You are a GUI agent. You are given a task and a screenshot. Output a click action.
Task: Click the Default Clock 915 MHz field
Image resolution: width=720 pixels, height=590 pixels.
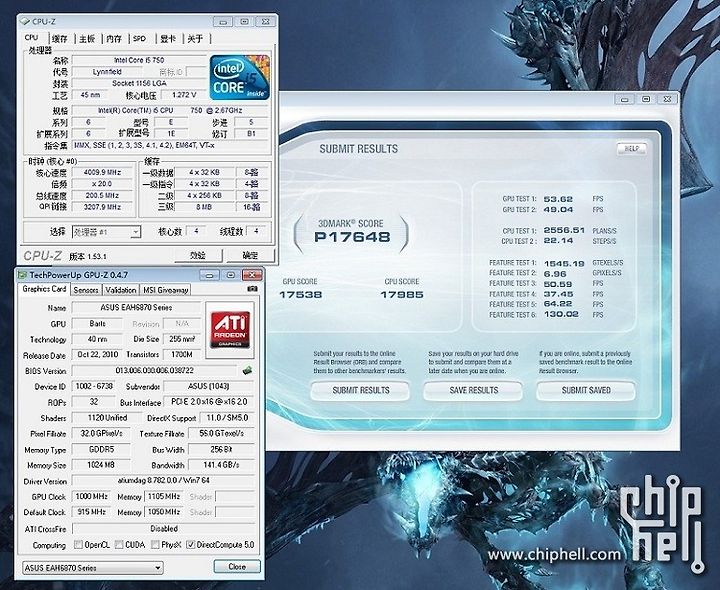pos(91,512)
